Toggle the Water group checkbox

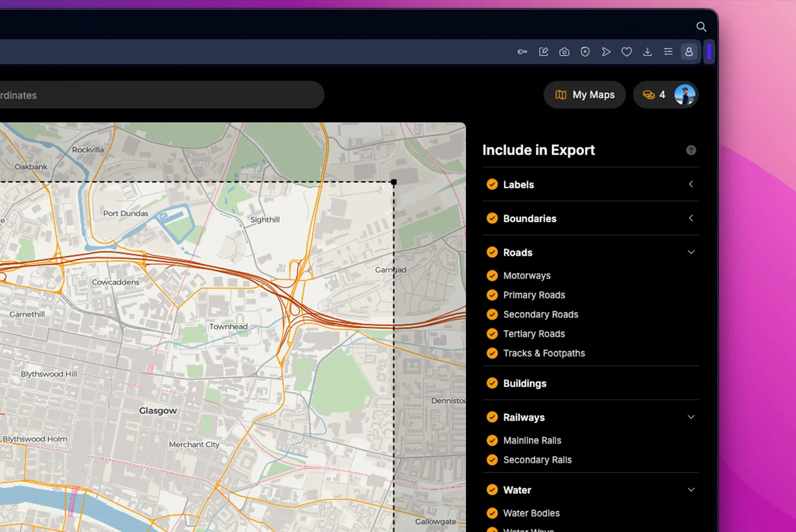[492, 490]
